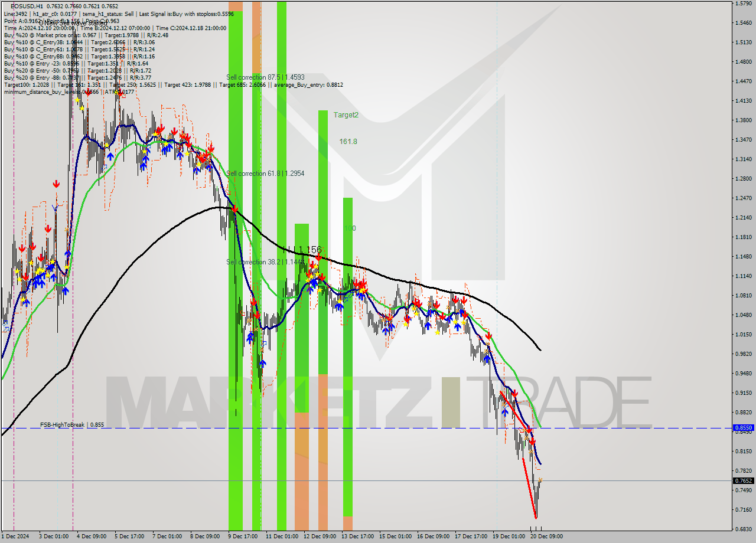
Task: Click the 1.2800 price axis value
Action: click(743, 179)
